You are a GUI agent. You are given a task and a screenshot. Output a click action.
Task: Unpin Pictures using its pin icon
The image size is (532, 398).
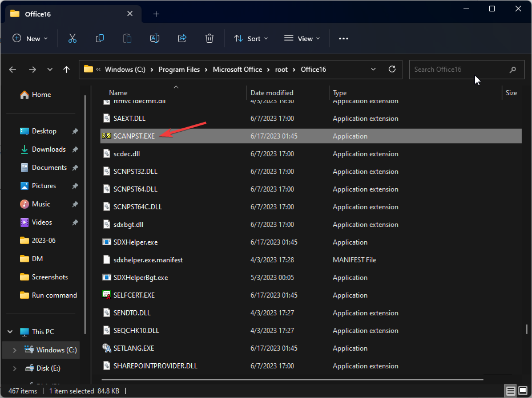point(75,186)
